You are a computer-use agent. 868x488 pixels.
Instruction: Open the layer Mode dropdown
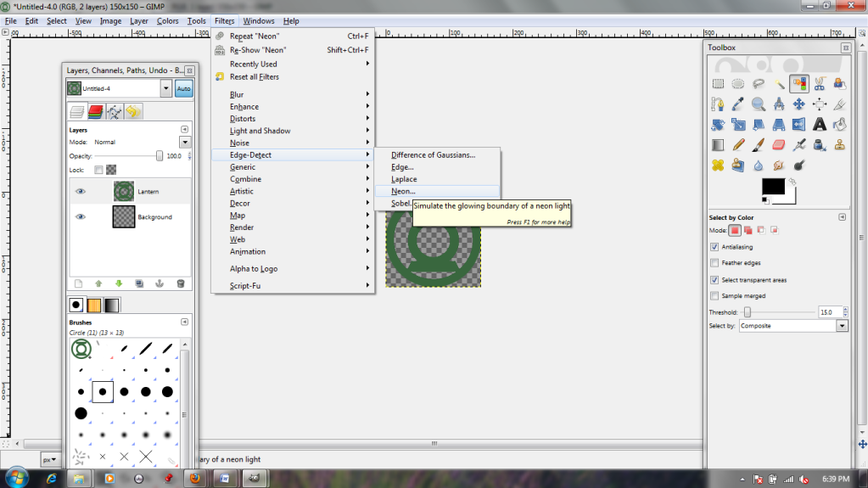tap(185, 143)
